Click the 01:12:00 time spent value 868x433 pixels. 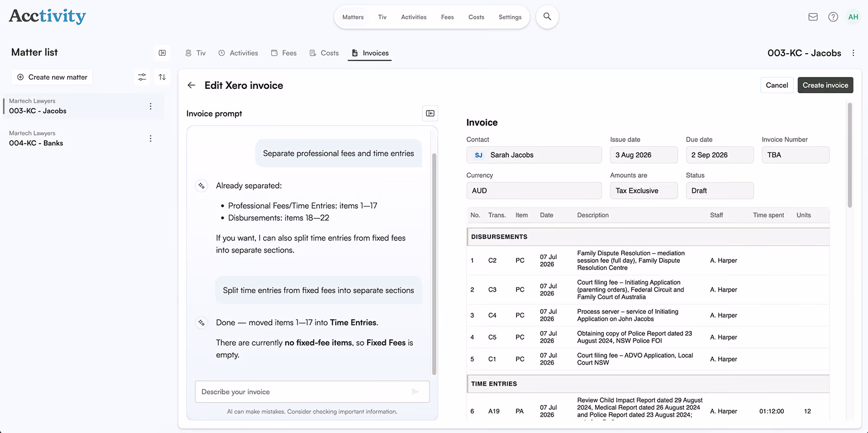[771, 411]
